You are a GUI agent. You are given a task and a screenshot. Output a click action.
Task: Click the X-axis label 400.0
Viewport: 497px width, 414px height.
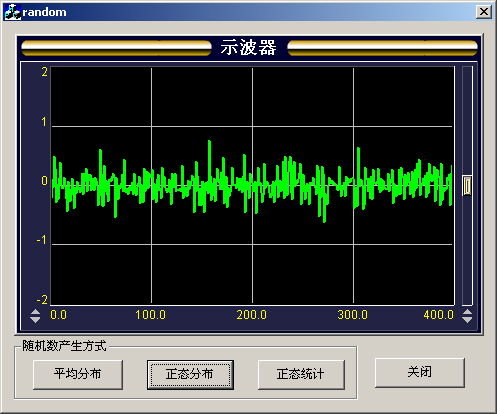tap(439, 315)
